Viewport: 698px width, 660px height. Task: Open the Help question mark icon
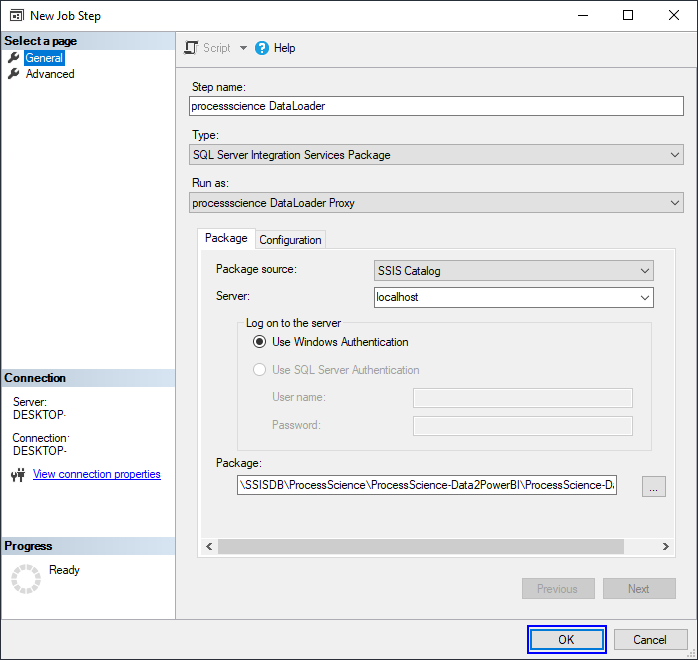pyautogui.click(x=262, y=48)
